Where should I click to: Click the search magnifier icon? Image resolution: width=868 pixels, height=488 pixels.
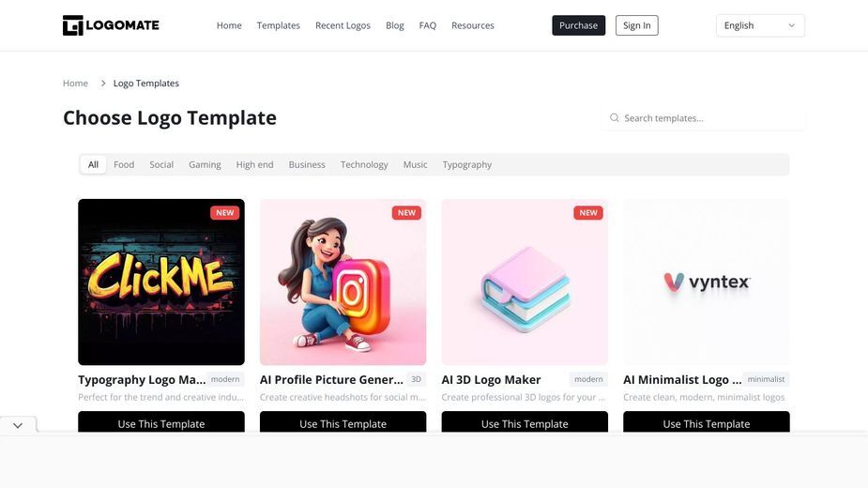point(614,118)
